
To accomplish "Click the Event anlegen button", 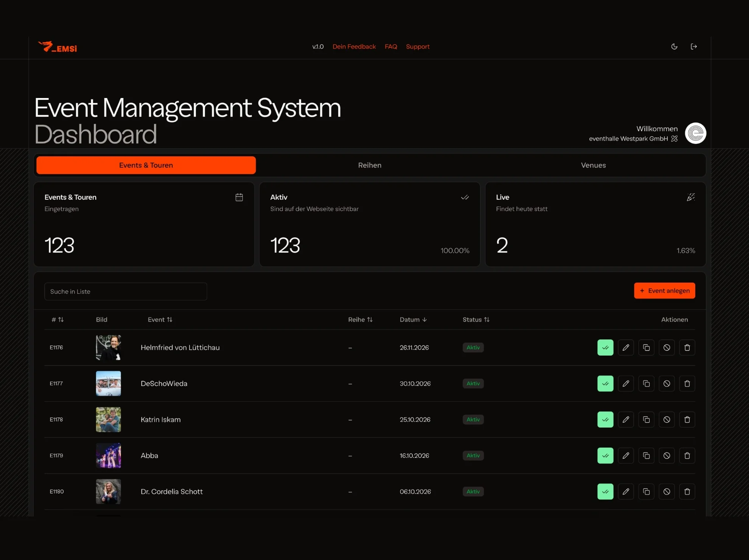I will 664,291.
